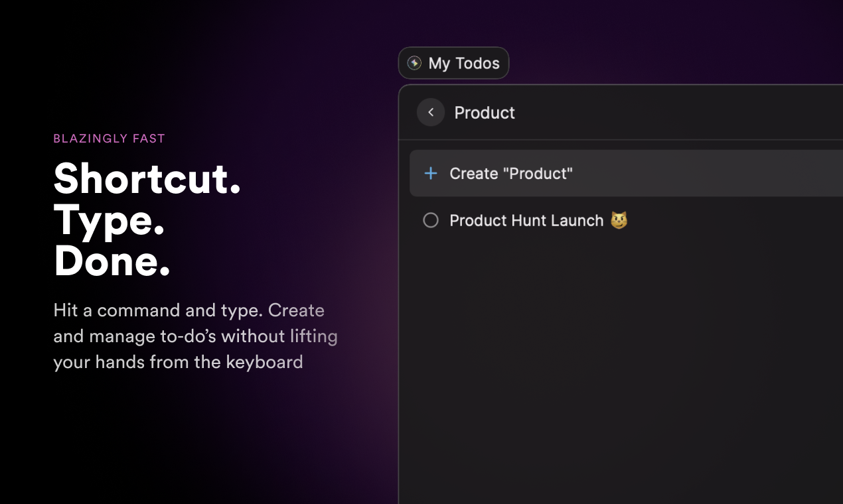Click the BLAZINGLY FAST pink tagline
This screenshot has width=843, height=504.
click(x=109, y=139)
